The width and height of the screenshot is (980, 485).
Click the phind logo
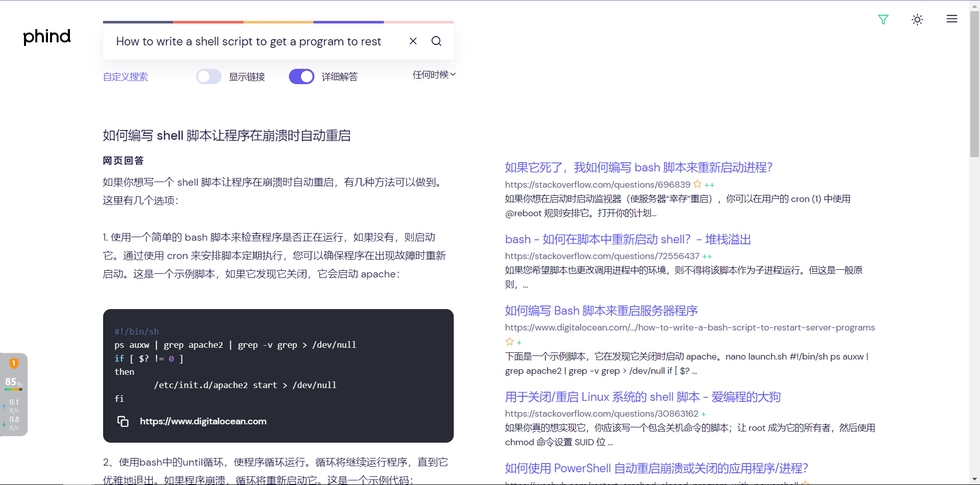click(x=47, y=37)
